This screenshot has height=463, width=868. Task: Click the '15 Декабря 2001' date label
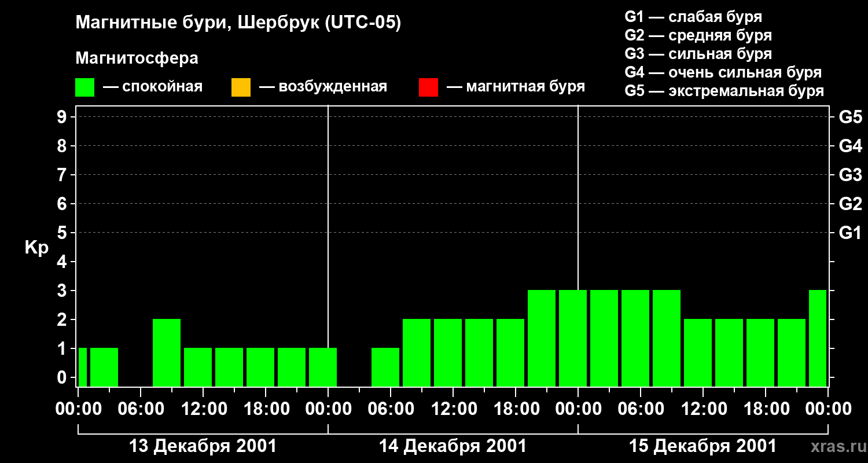click(703, 446)
